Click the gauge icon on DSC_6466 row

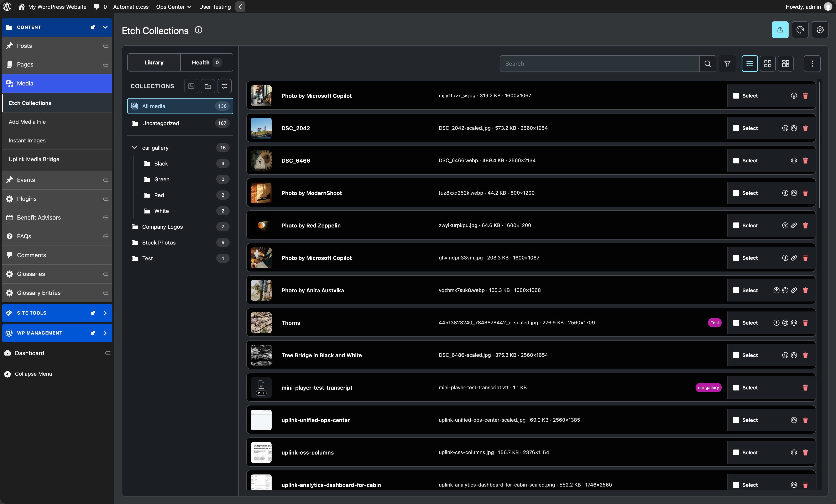coord(794,161)
